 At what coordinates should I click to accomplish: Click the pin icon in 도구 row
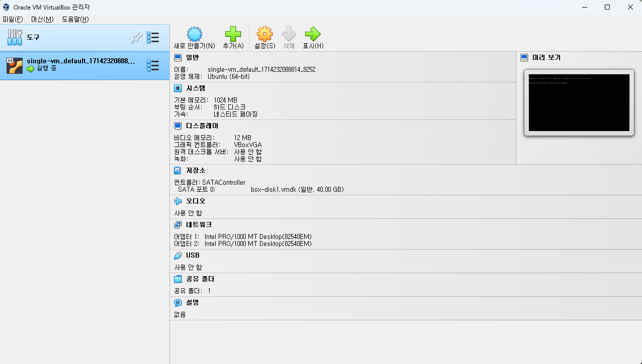[x=136, y=38]
